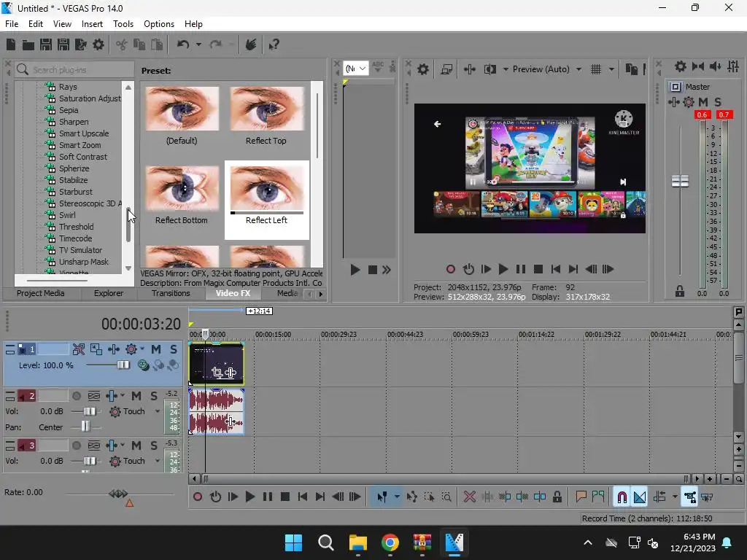Copy snapshot to clipboard in preview
The height and width of the screenshot is (560, 747).
tap(631, 69)
